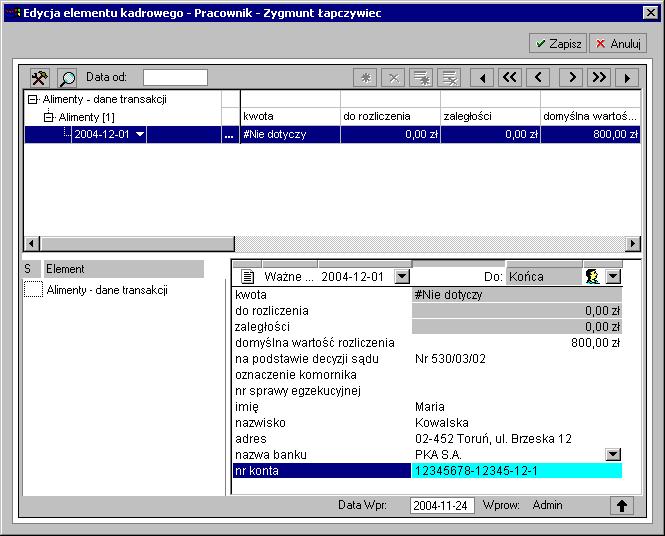Click the asterisk add-record toolbar button
This screenshot has height=536, width=665.
(365, 78)
